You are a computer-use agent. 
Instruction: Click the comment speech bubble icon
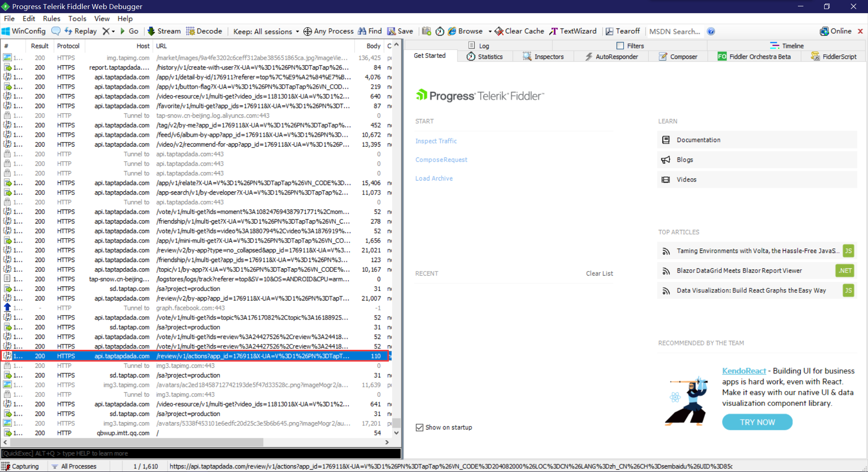pyautogui.click(x=56, y=31)
